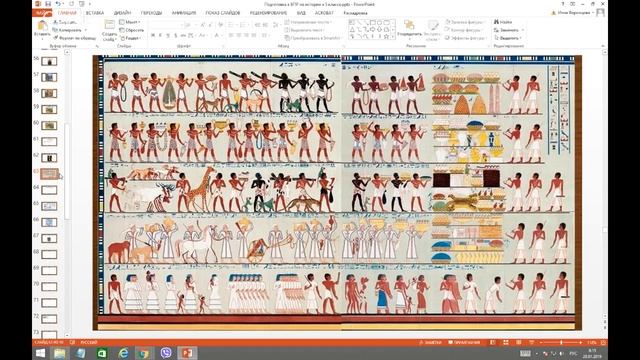Click the PowerPoint taskbar icon
This screenshot has height=360, width=640.
187,353
